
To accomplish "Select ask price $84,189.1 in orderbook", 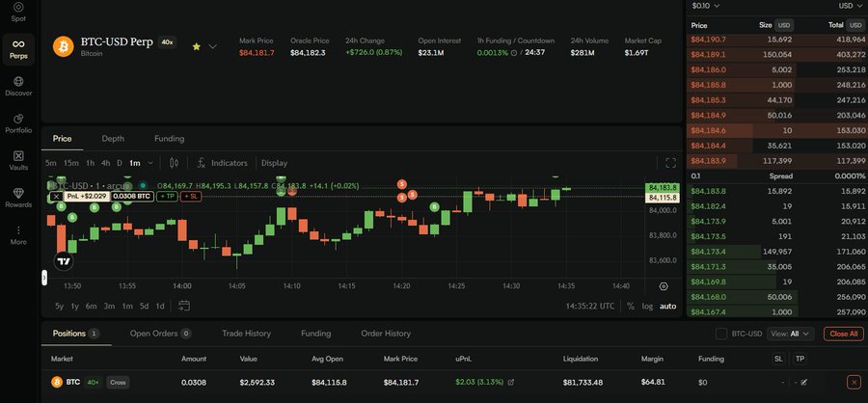I will click(x=708, y=55).
